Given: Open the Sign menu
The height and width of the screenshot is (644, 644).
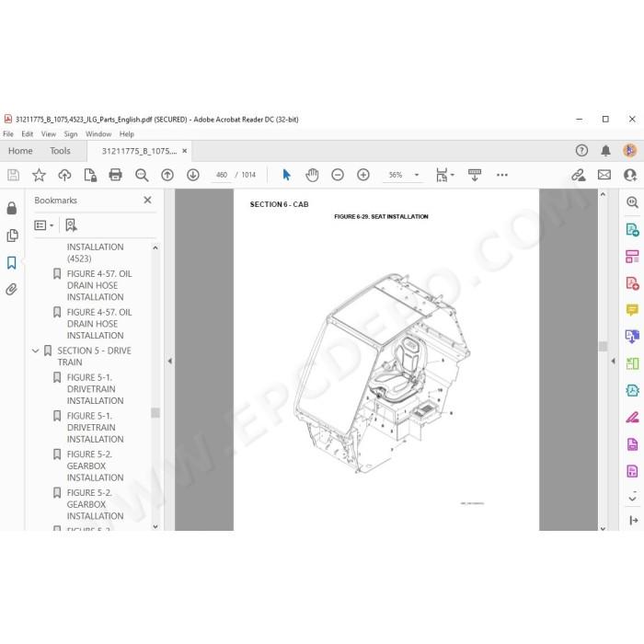Looking at the screenshot, I should [x=71, y=134].
